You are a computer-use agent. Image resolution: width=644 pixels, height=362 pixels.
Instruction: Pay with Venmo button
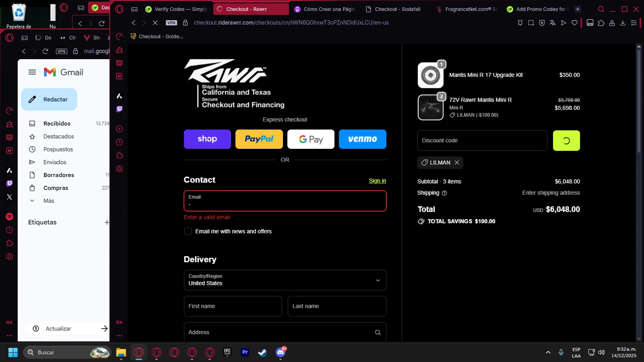[x=362, y=139]
